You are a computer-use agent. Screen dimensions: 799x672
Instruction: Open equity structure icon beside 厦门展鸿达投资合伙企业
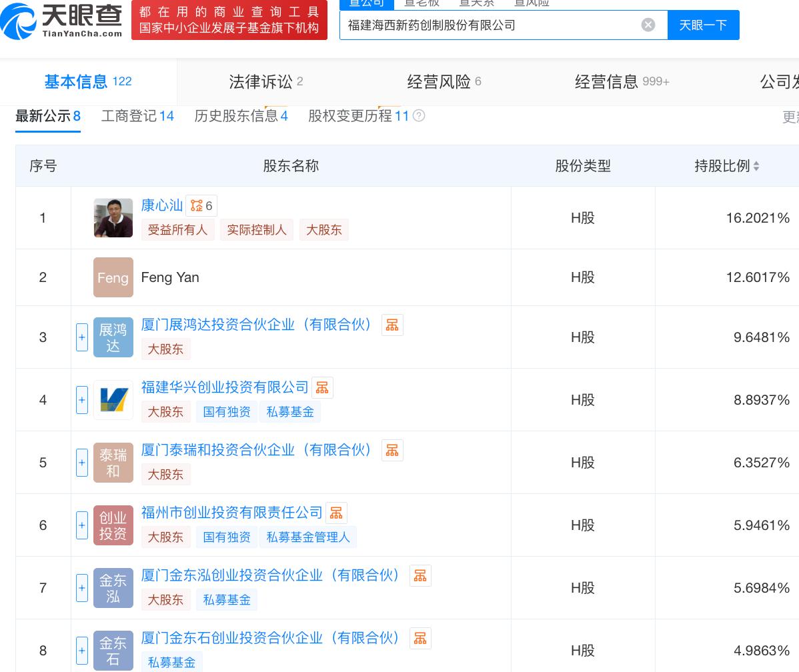392,325
